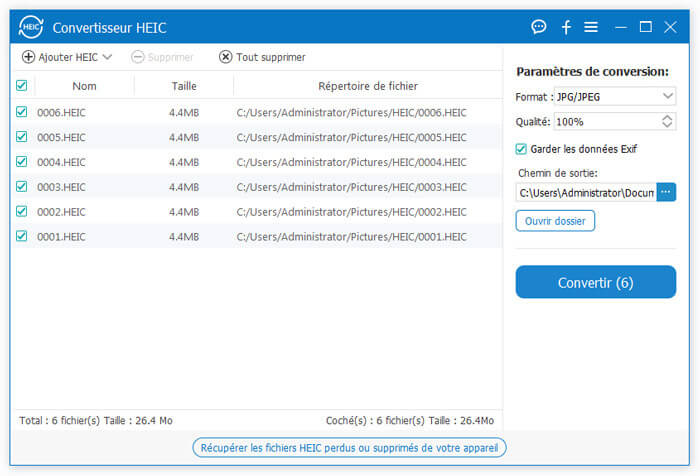Expand the Format JPG/JPEG dropdown
Viewport: 700px width, 476px height.
point(668,97)
